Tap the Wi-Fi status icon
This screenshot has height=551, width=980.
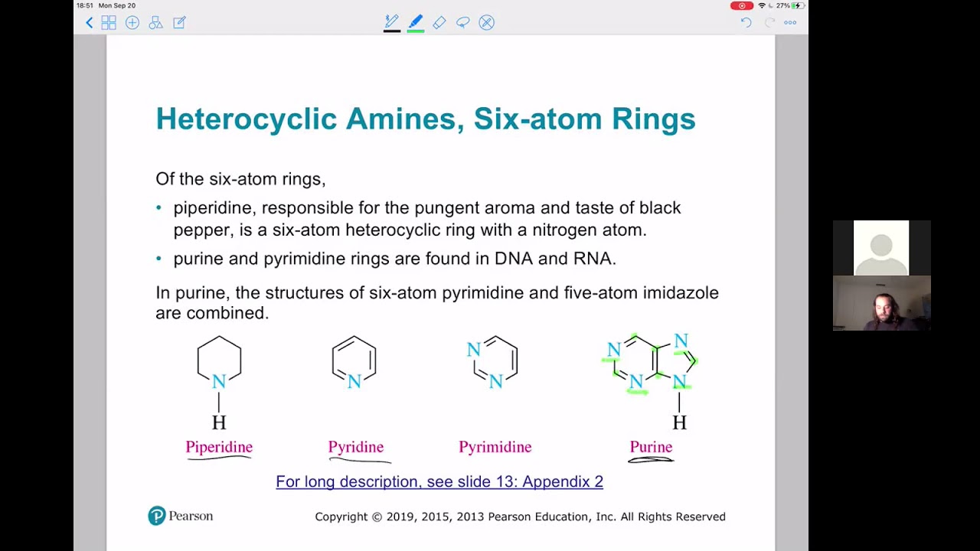(763, 5)
